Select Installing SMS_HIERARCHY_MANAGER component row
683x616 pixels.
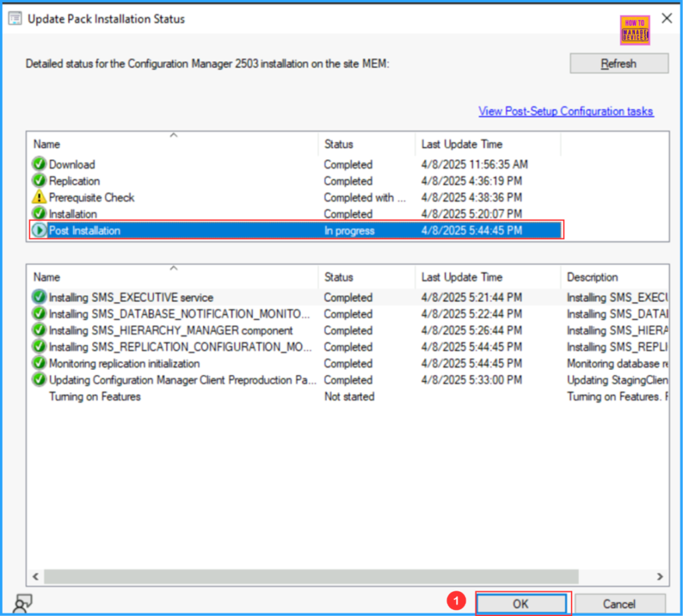click(350, 331)
